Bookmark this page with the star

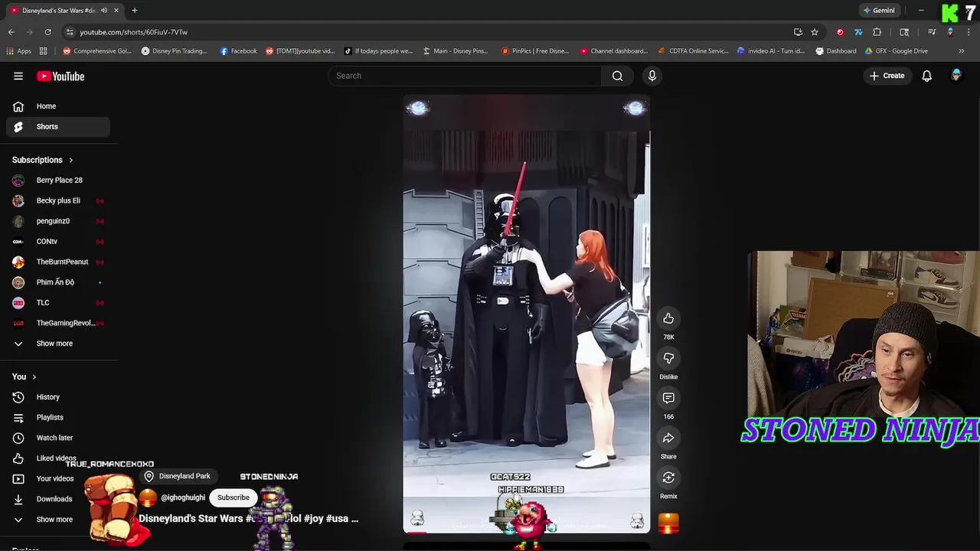pos(815,32)
